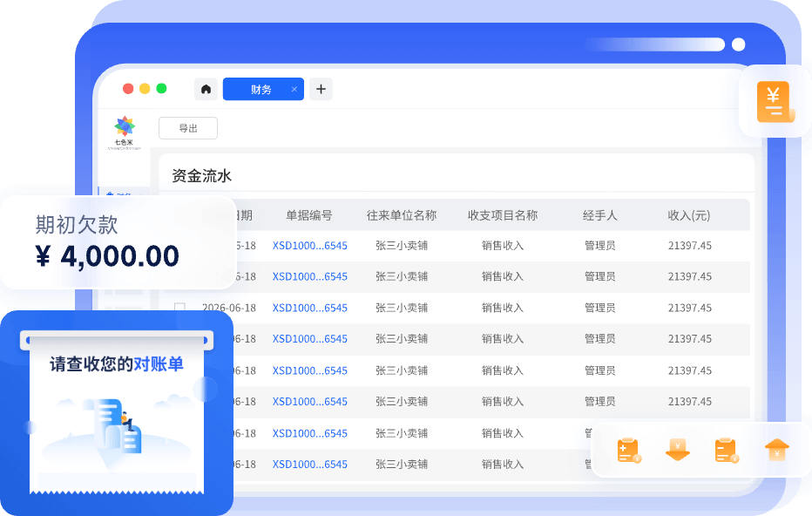Click the orange upward yen arrow icon
Image resolution: width=812 pixels, height=516 pixels.
[x=777, y=450]
